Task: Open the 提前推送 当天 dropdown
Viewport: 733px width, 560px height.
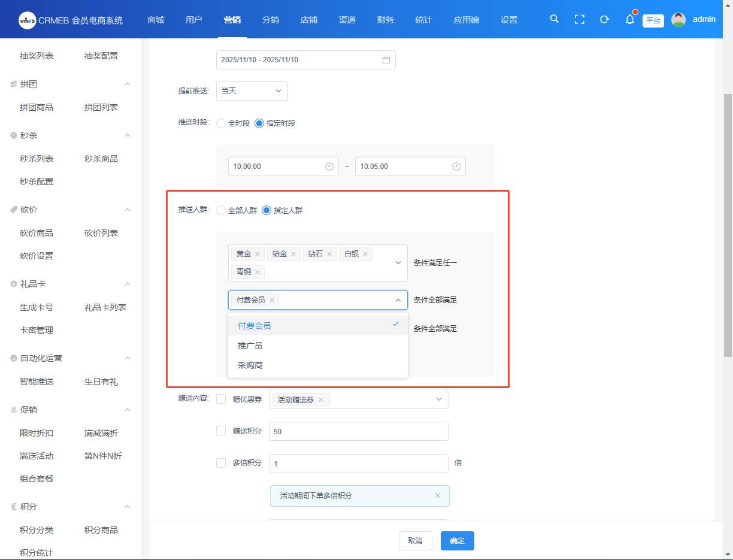Action: 252,91
